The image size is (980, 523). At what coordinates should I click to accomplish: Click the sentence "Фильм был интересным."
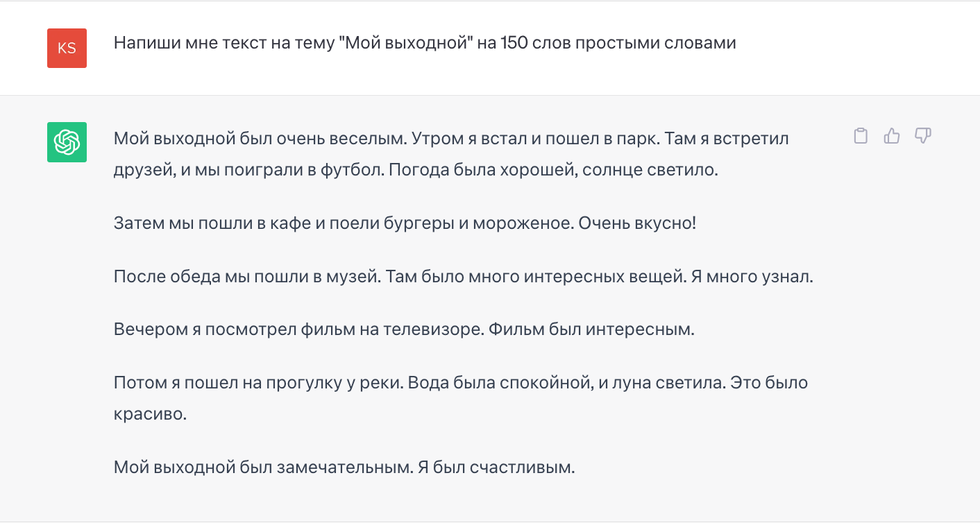591,329
